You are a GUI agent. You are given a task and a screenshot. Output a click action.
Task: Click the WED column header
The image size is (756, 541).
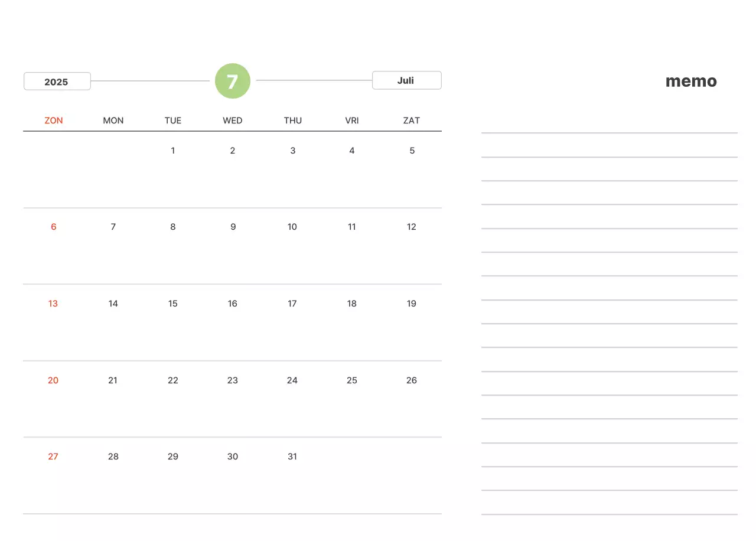click(233, 120)
